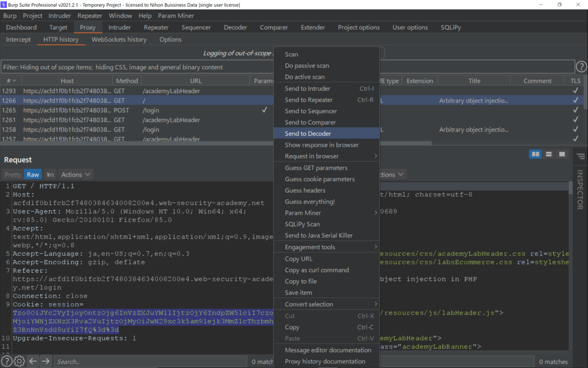The height and width of the screenshot is (368, 588).
Task: Open the Inspector hamburger menu icon
Action: (581, 157)
